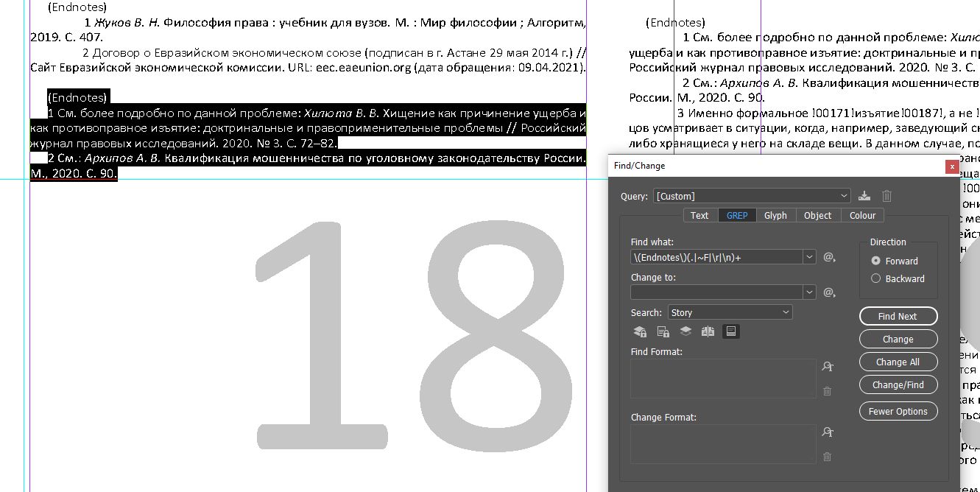Click the Find/Change dialog title bar

pos(776,166)
